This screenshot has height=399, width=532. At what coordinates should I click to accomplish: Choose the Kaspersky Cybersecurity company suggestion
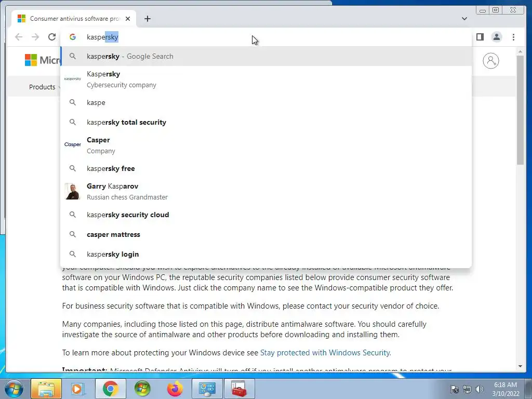(266, 79)
